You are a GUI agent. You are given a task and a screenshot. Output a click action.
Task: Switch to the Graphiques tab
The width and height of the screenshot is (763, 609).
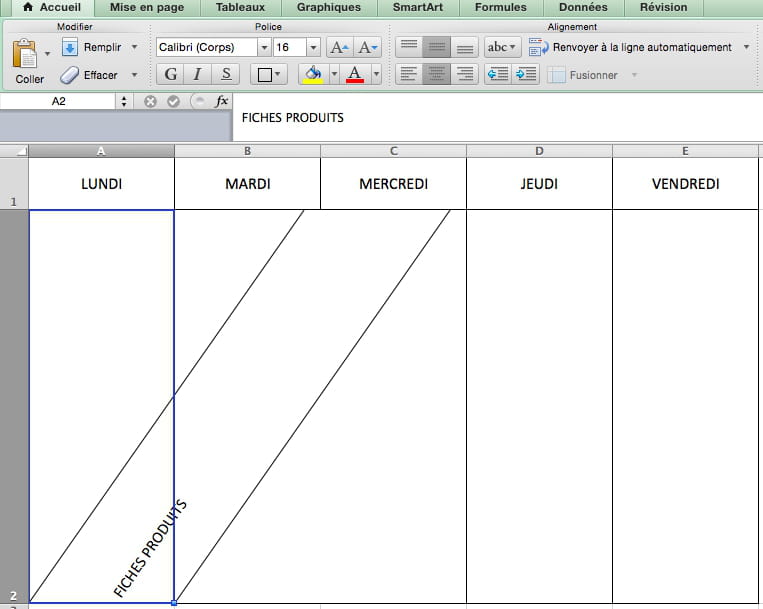click(329, 7)
